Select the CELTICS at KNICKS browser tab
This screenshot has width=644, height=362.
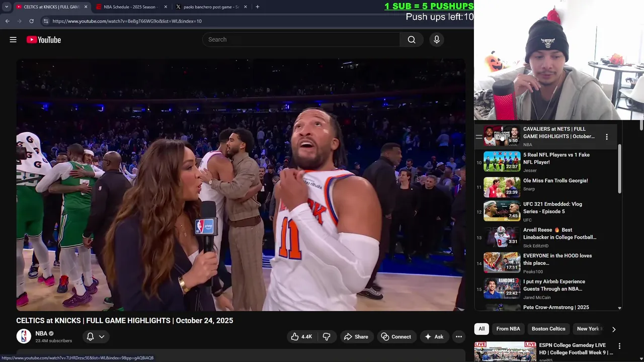[51, 7]
